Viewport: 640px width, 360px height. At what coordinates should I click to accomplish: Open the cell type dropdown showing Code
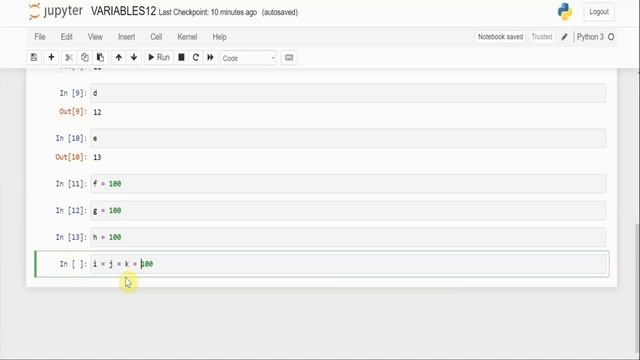pos(249,58)
